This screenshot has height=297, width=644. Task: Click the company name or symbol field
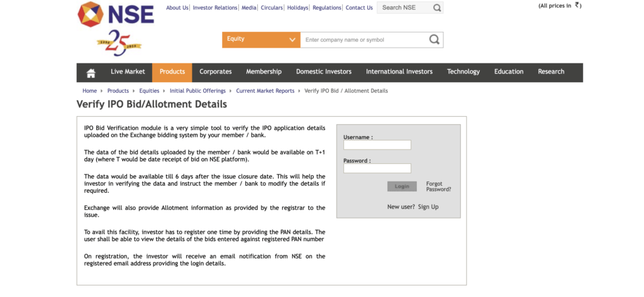pos(364,40)
